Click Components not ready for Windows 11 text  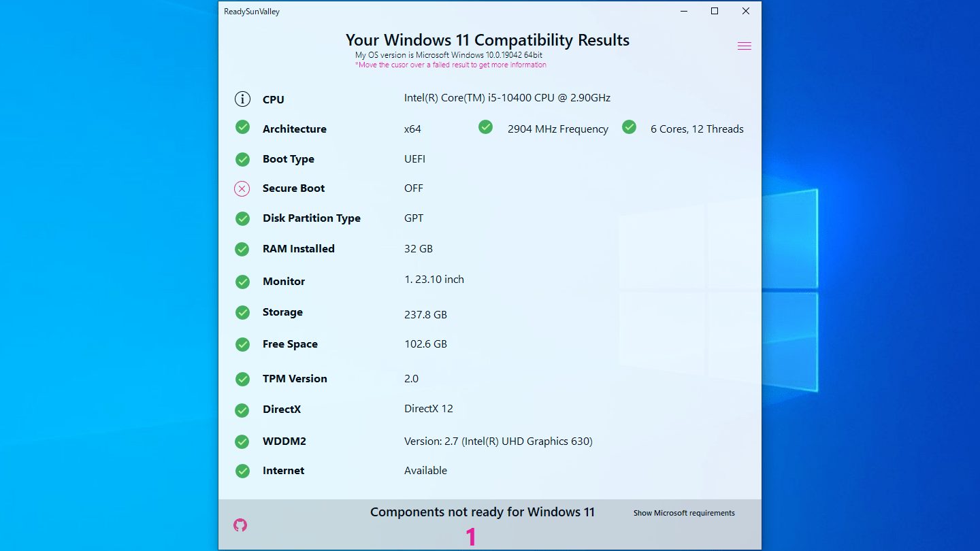483,512
